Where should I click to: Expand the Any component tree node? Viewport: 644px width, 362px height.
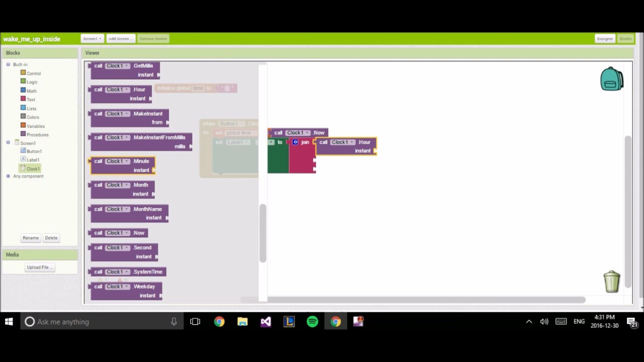click(x=8, y=176)
